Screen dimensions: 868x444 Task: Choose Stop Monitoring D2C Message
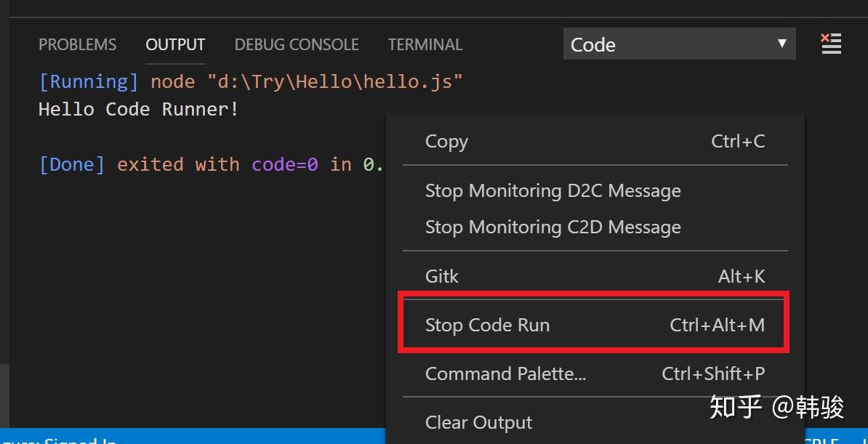pos(552,190)
